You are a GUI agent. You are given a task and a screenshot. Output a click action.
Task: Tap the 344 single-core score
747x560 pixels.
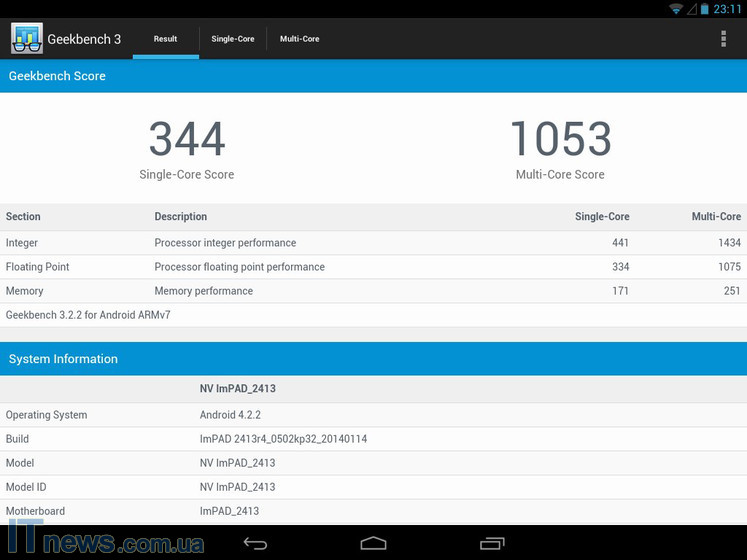187,140
